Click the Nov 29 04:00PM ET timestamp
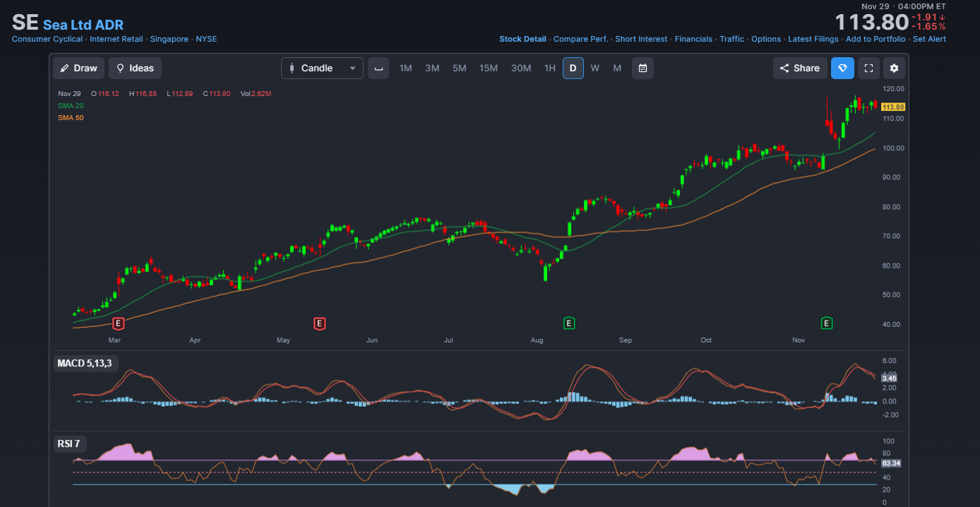 (903, 6)
